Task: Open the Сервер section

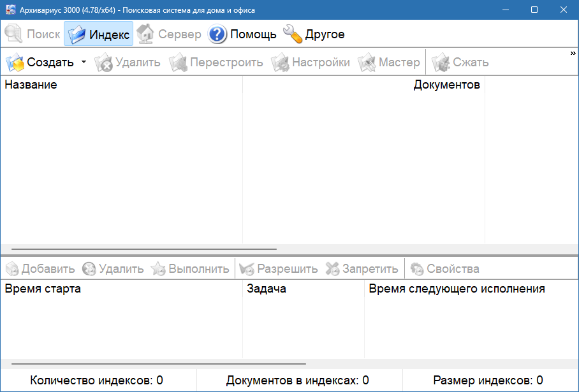Action: [x=169, y=34]
